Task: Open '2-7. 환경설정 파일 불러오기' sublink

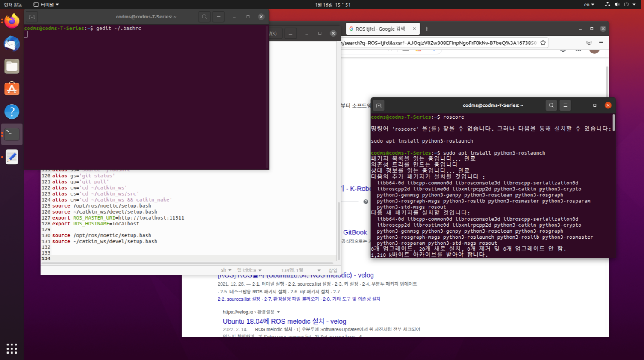Action: coord(291,299)
